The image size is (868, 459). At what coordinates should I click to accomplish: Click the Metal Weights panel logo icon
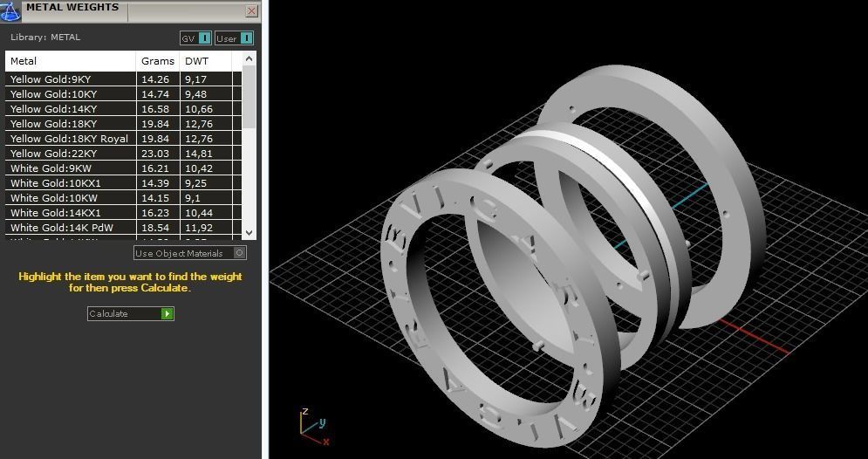10,10
